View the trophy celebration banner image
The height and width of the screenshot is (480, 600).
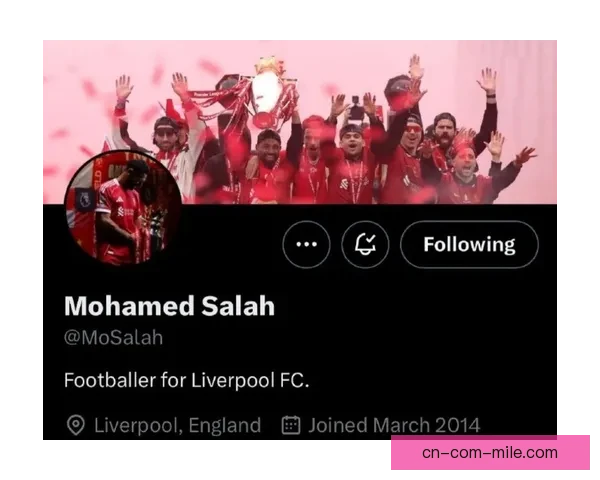pyautogui.click(x=300, y=122)
